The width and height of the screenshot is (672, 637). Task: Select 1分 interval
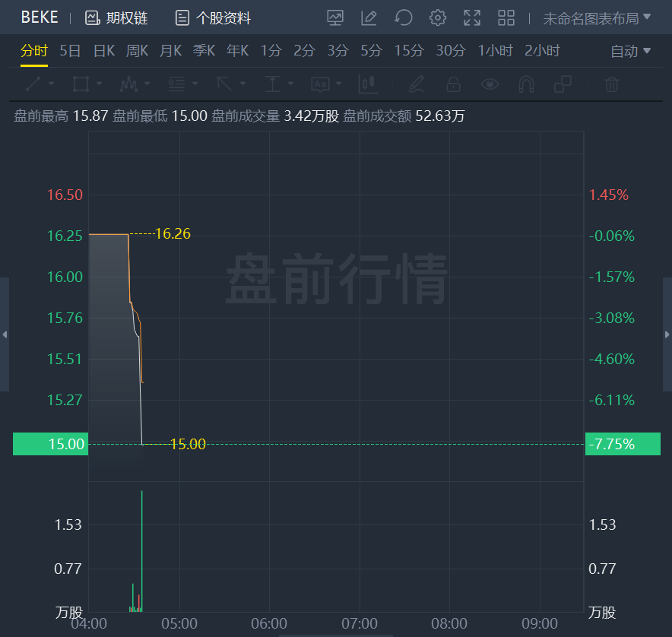pos(271,51)
